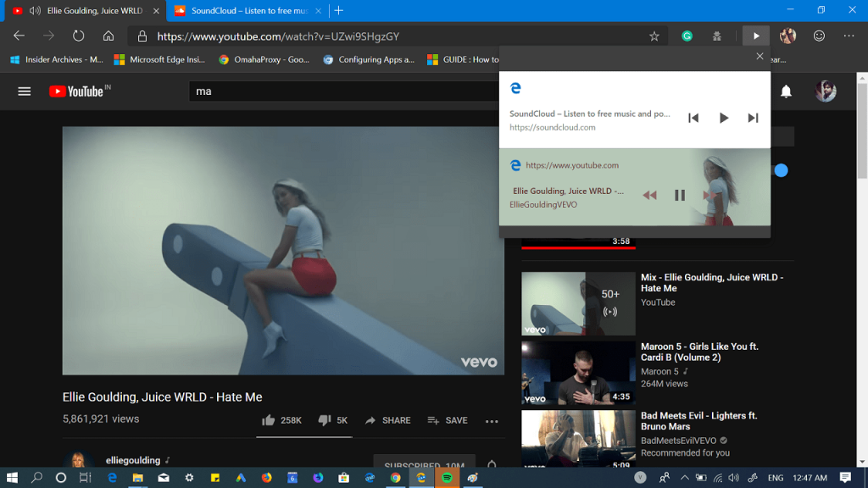
Task: Open more actions menu below the video
Action: pos(492,421)
